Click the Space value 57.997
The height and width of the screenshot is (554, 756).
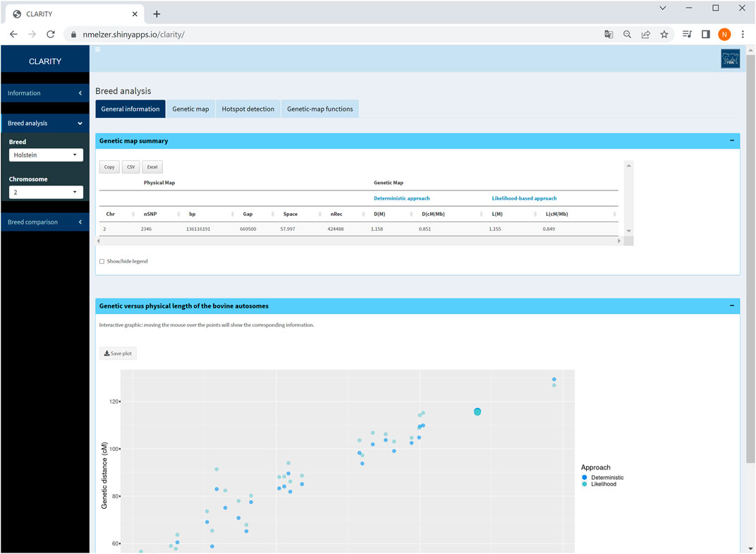[287, 229]
